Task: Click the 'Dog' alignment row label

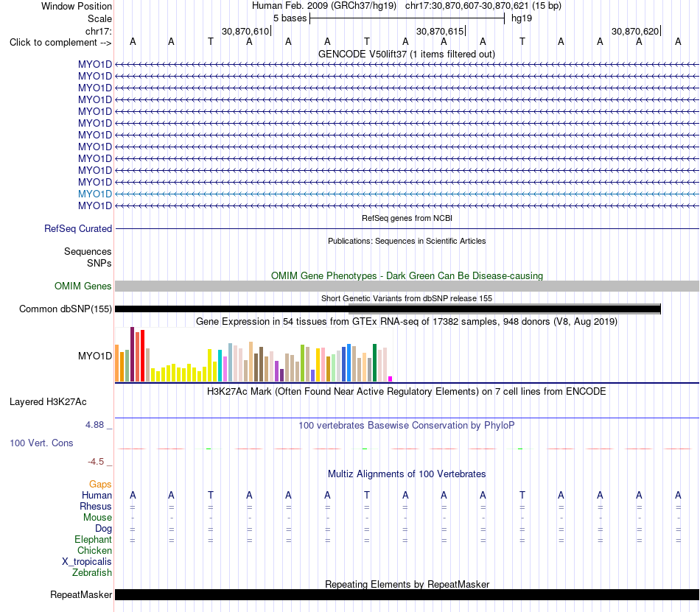Action: coord(103,529)
